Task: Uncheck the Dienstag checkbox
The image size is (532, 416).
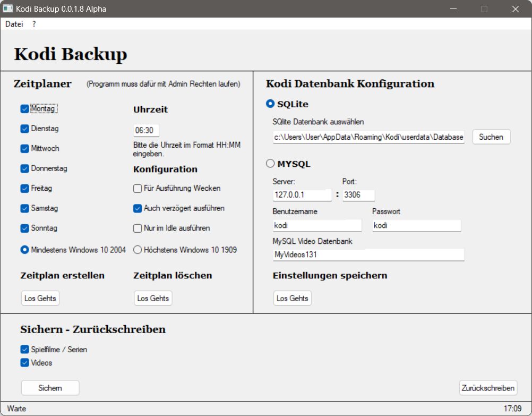Action: pos(24,129)
